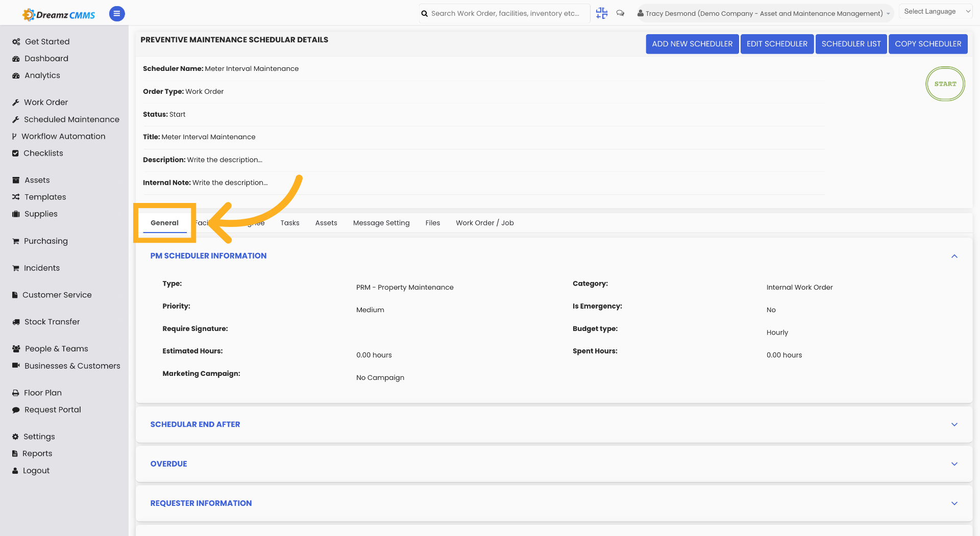
Task: Expand the Overdue section
Action: point(954,464)
